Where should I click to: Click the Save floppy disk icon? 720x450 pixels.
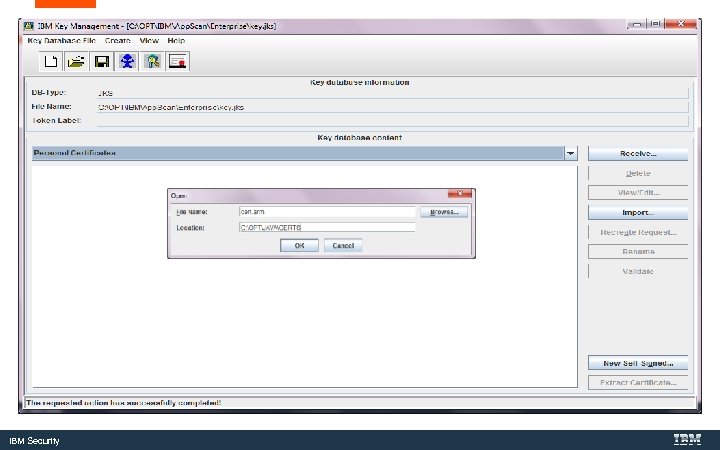click(101, 61)
